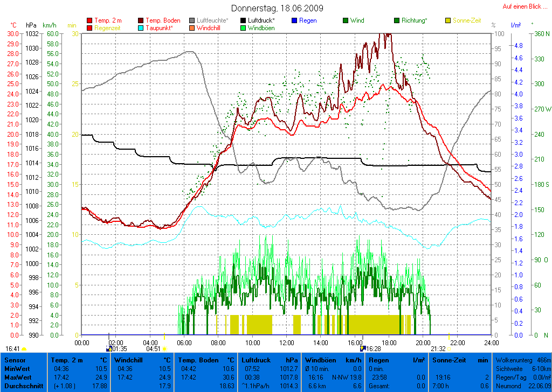Click the Richtung legend label
Image resolution: width=552 pixels, height=392 pixels.
pos(414,20)
